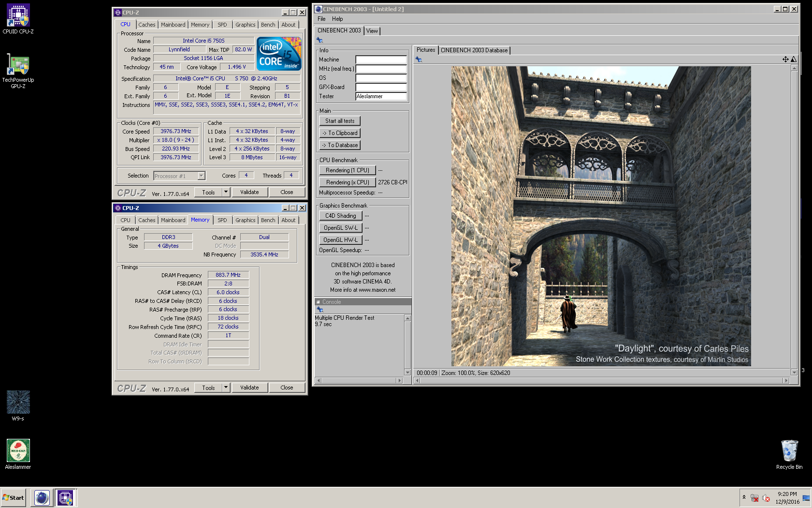
Task: Click console vertical scrollbar down arrow
Action: coord(407,373)
